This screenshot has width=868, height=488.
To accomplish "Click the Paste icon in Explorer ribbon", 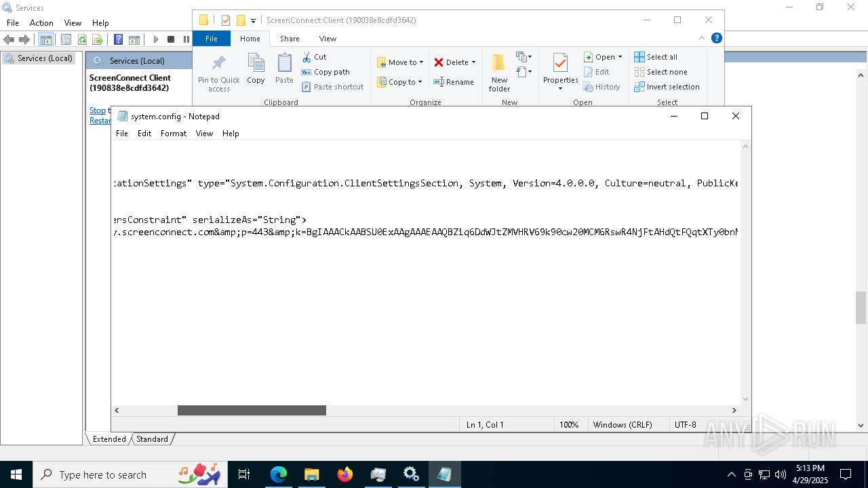I will (x=284, y=69).
